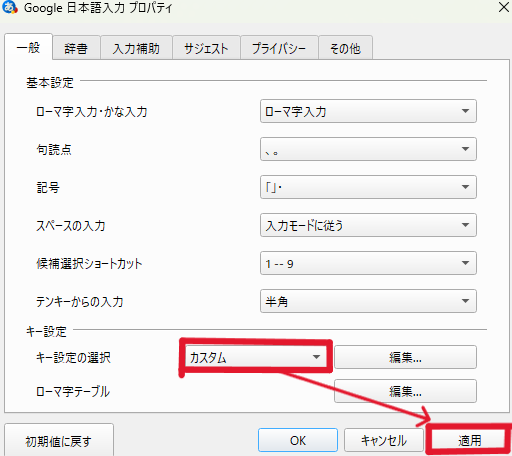Click 編集 button for ローマ字テーブル
The width and height of the screenshot is (512, 456).
(405, 391)
